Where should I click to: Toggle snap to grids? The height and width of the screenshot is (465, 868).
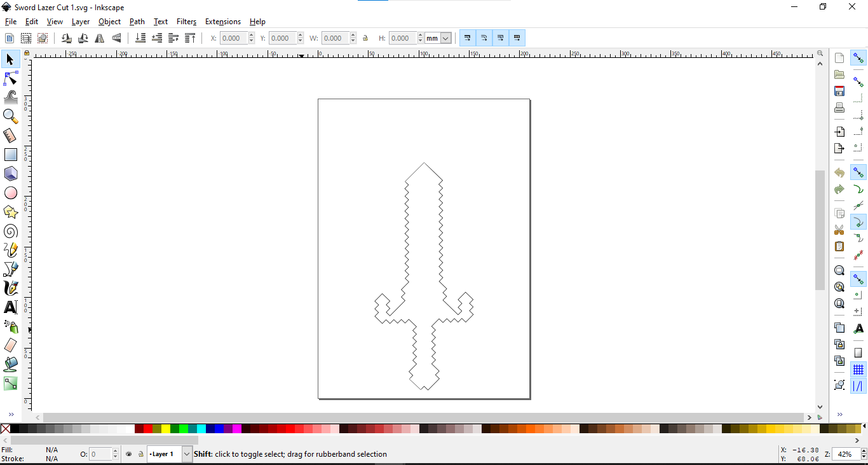(x=858, y=370)
